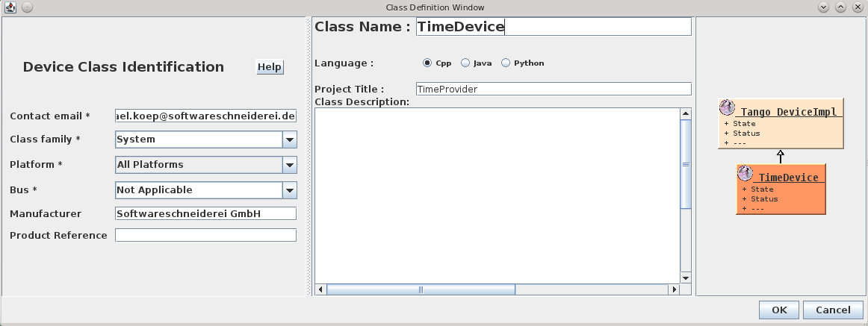Click the description scrollbar down arrow
Viewport: 868px width, 326px height.
[x=685, y=278]
